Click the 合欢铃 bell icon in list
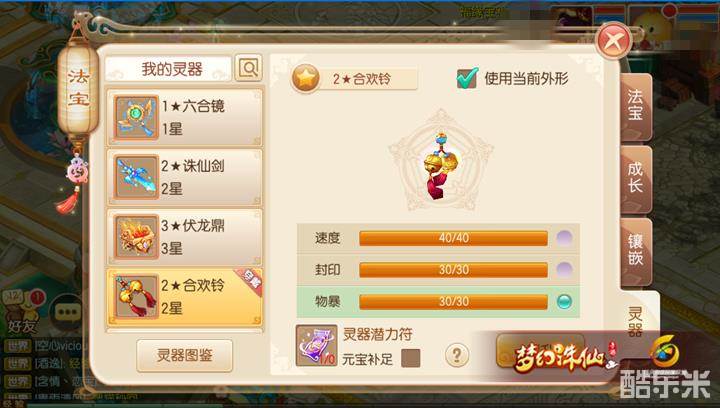 (135, 296)
